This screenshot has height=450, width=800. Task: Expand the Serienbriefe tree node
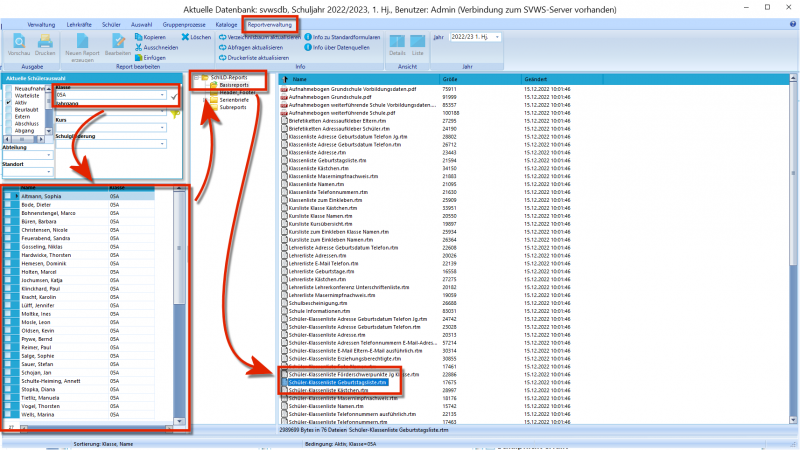click(x=205, y=100)
